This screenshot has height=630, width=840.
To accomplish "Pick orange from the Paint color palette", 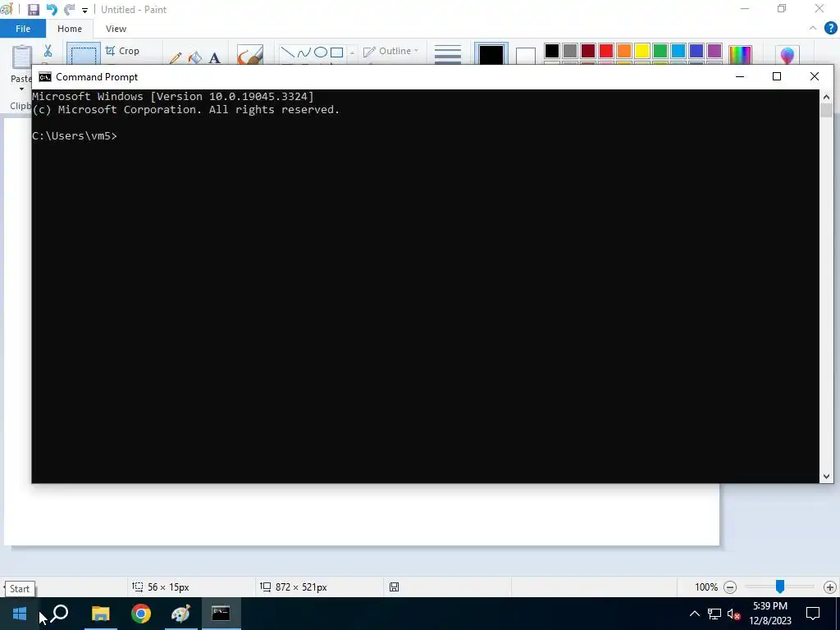I will coord(624,51).
